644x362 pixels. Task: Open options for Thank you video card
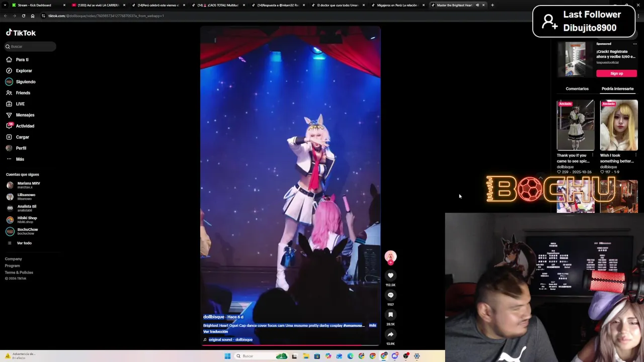coord(593,155)
